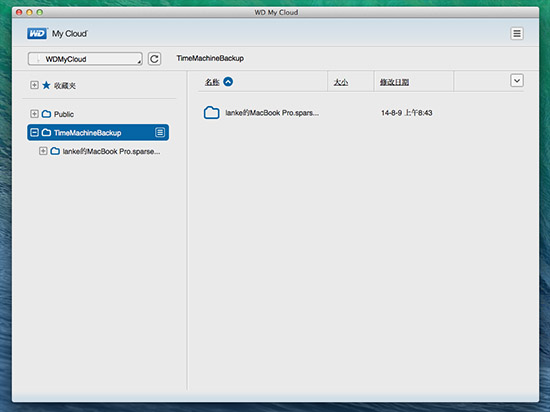Viewport: 550px width, 412px height.
Task: Select the Public folder in sidebar
Action: tap(63, 114)
